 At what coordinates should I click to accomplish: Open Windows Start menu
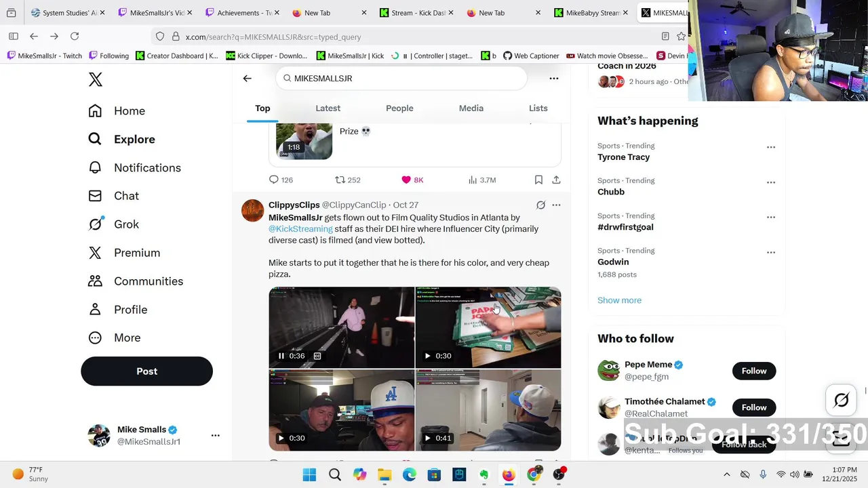(x=309, y=474)
